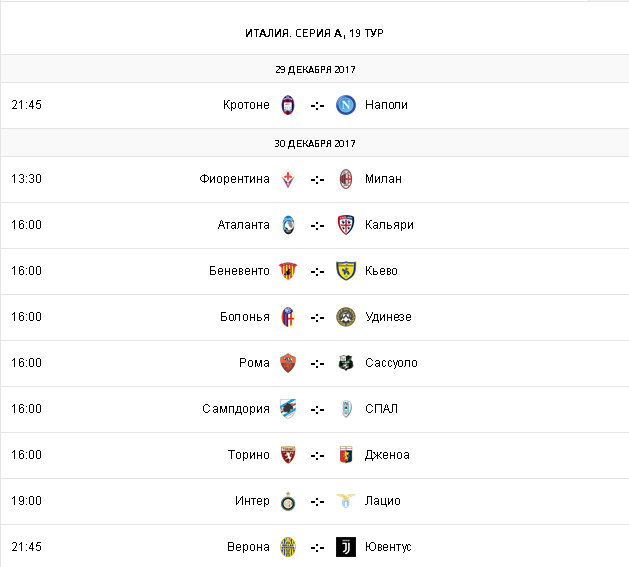Click the Napoli club crest icon
Image resolution: width=629 pixels, height=567 pixels.
tap(346, 105)
